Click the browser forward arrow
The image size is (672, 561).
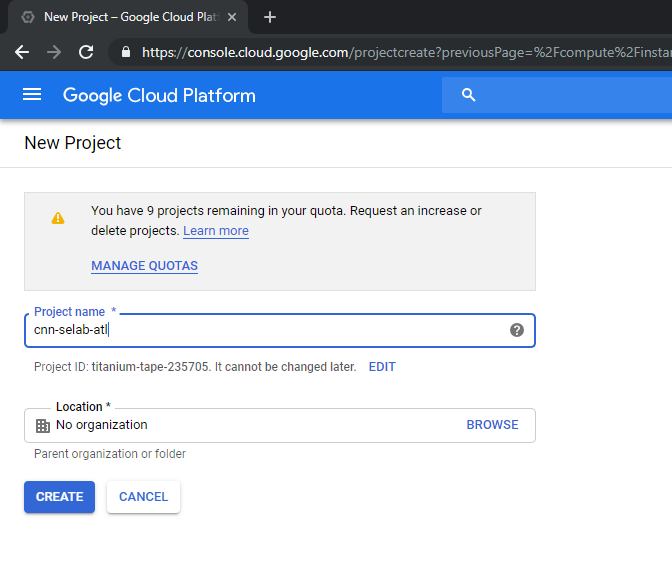54,52
